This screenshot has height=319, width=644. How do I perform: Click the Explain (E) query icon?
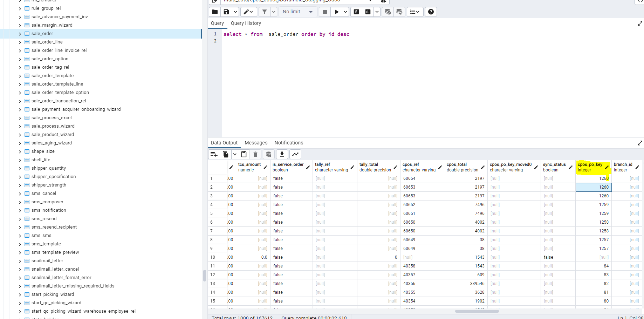356,12
